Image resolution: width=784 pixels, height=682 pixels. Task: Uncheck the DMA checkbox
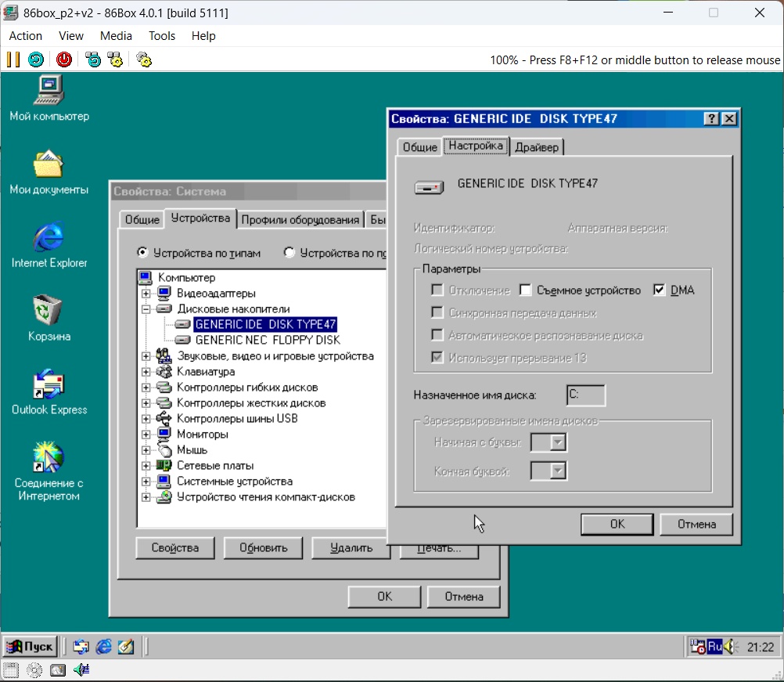659,290
